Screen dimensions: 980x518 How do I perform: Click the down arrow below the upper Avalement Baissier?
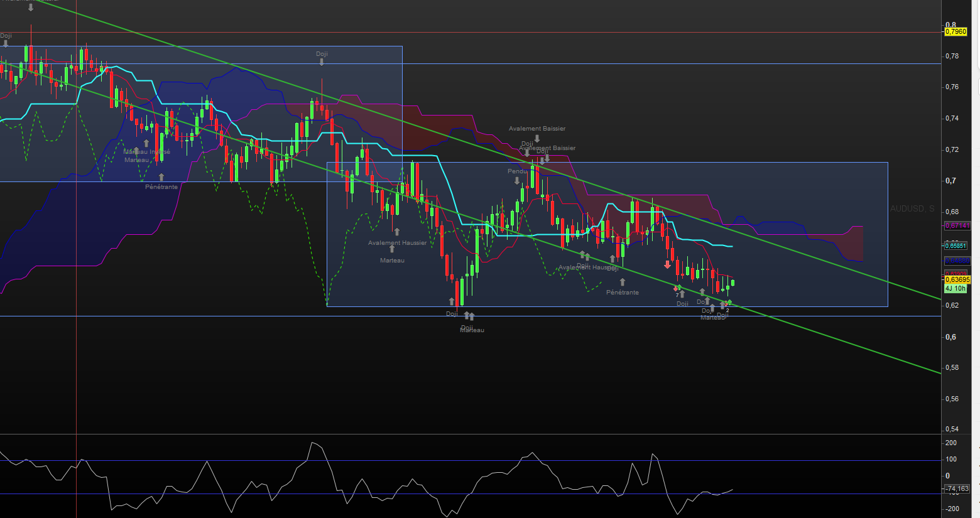point(537,138)
